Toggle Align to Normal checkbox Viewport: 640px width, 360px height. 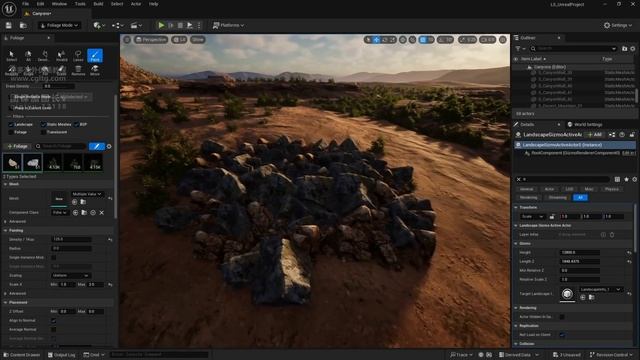pos(53,321)
